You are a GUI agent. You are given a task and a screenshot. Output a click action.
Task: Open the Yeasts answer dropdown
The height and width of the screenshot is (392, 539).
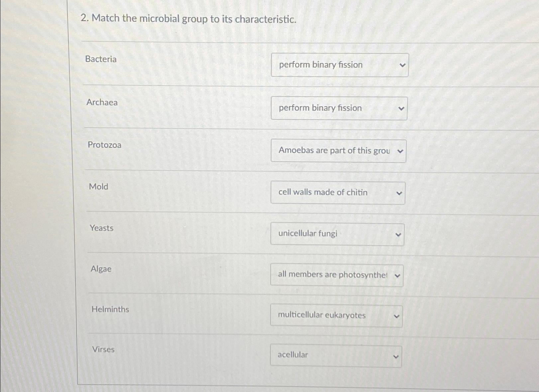tap(337, 234)
